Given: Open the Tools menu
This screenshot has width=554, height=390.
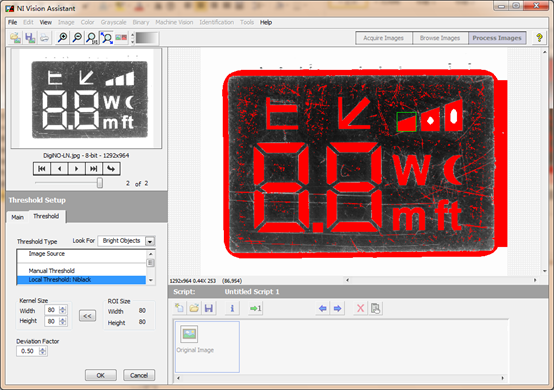Looking at the screenshot, I should pyautogui.click(x=247, y=22).
